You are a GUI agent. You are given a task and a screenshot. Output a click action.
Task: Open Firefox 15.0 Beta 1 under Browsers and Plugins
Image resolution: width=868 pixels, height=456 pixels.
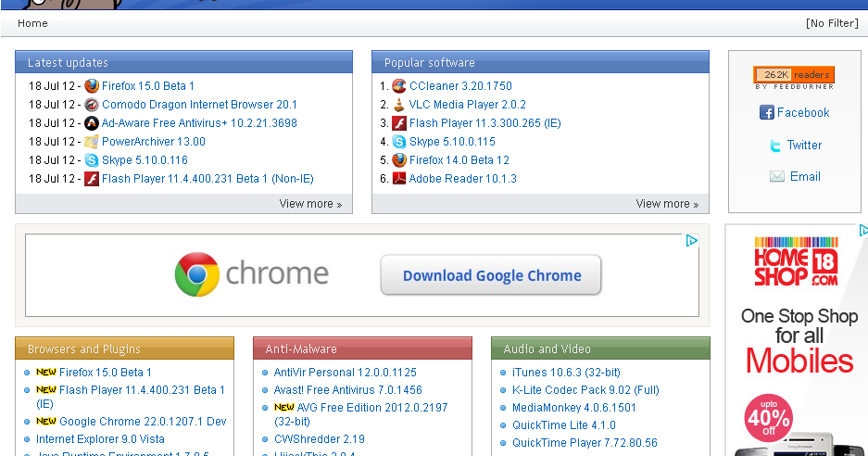click(x=106, y=373)
